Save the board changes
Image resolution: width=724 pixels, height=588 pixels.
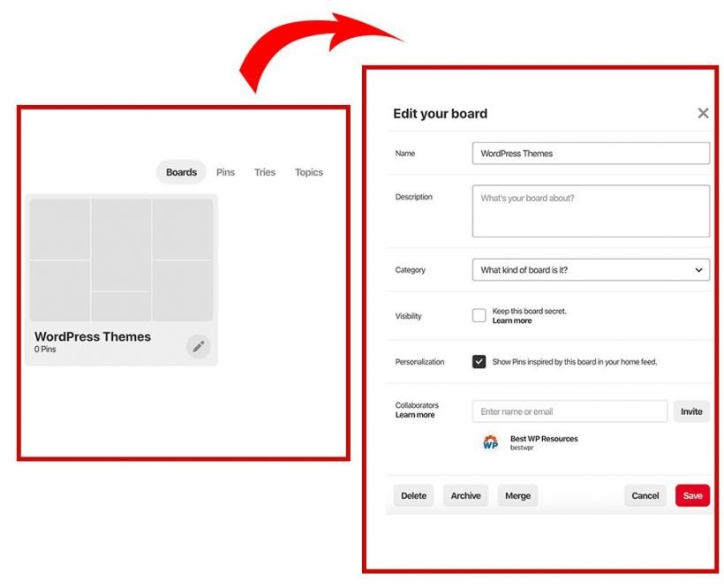pos(692,495)
